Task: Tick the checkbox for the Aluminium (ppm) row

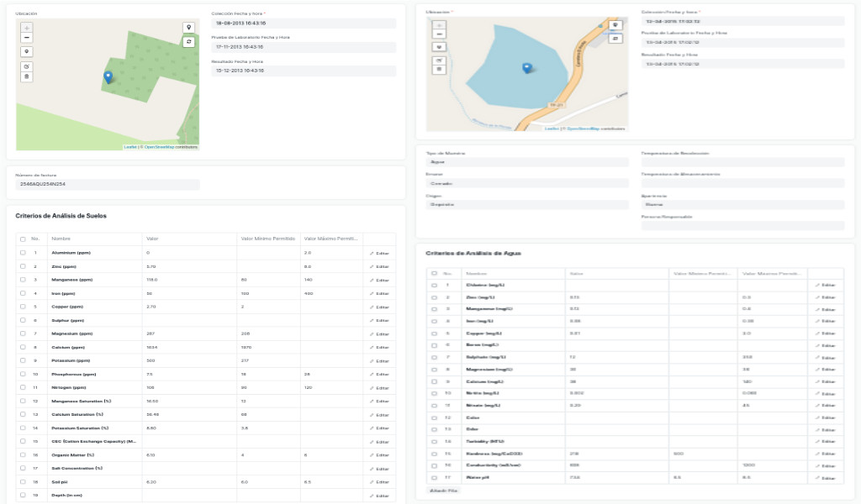Action: pyautogui.click(x=23, y=253)
